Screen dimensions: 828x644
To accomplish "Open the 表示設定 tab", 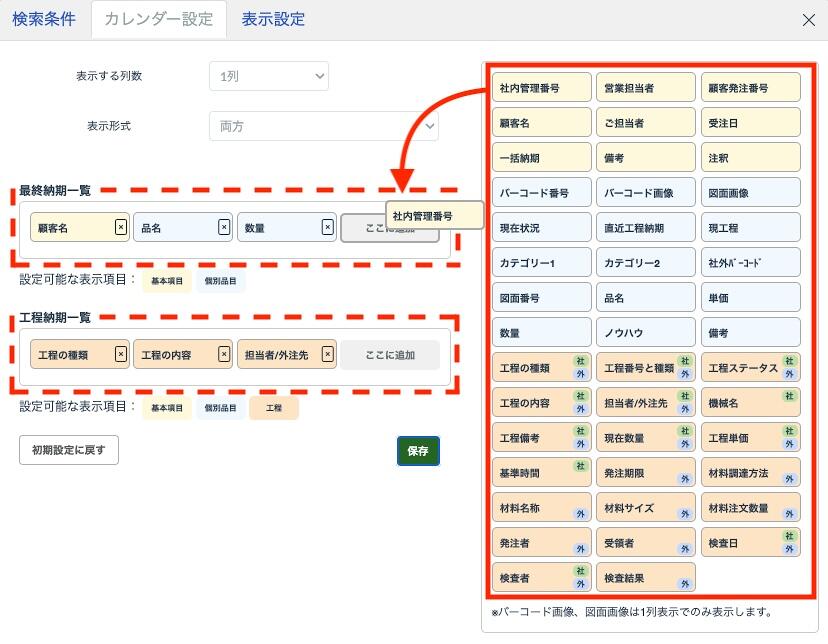I will point(273,20).
